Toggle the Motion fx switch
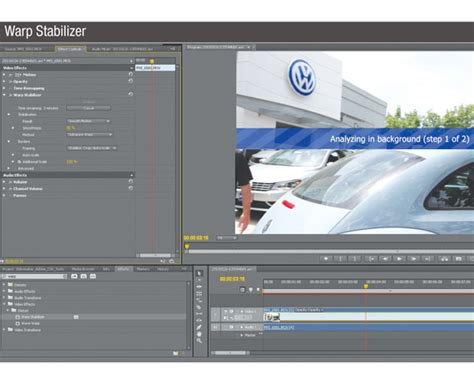Image resolution: width=474 pixels, height=379 pixels. point(11,75)
